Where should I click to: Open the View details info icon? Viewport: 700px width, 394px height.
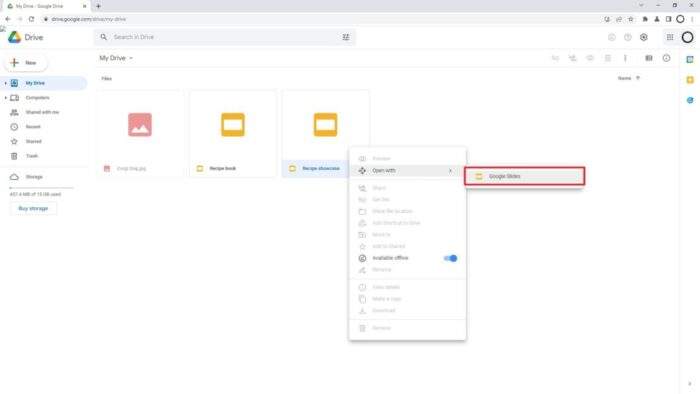[666, 58]
